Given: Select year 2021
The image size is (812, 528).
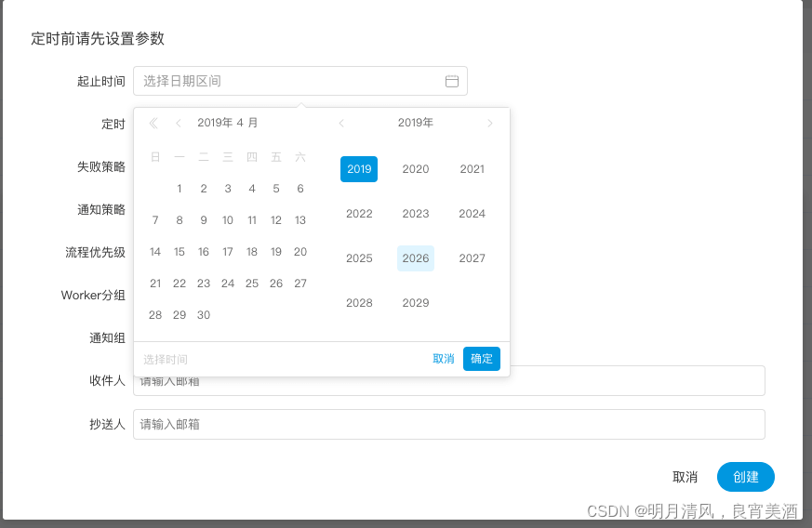Looking at the screenshot, I should click(x=472, y=169).
